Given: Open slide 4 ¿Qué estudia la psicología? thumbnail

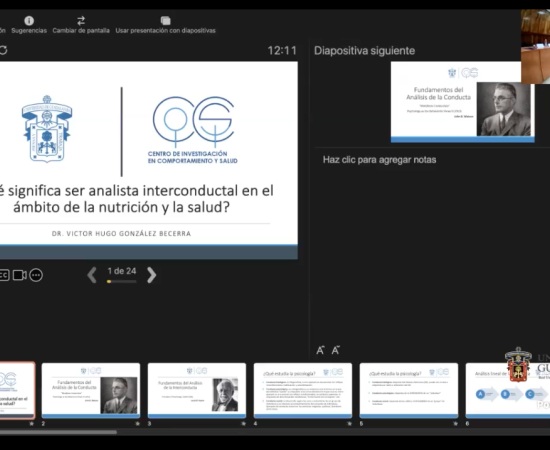Looking at the screenshot, I should [x=303, y=390].
